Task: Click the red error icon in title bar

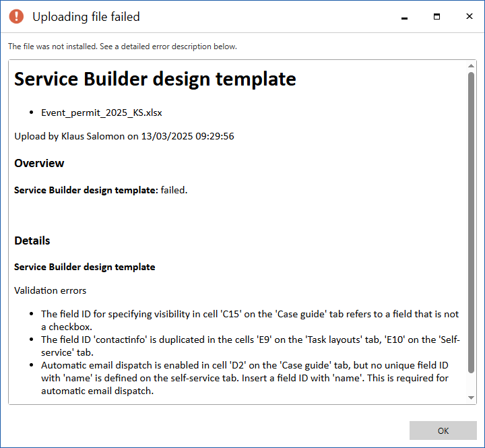Action: [x=17, y=17]
